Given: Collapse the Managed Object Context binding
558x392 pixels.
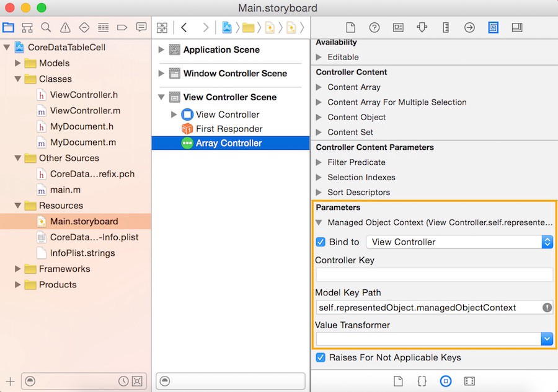Looking at the screenshot, I should [x=319, y=222].
